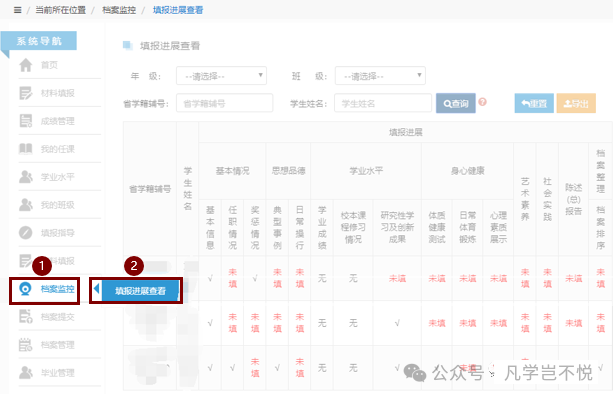The width and height of the screenshot is (613, 398).
Task: Click the 我的任课 book icon
Action: pos(26,149)
